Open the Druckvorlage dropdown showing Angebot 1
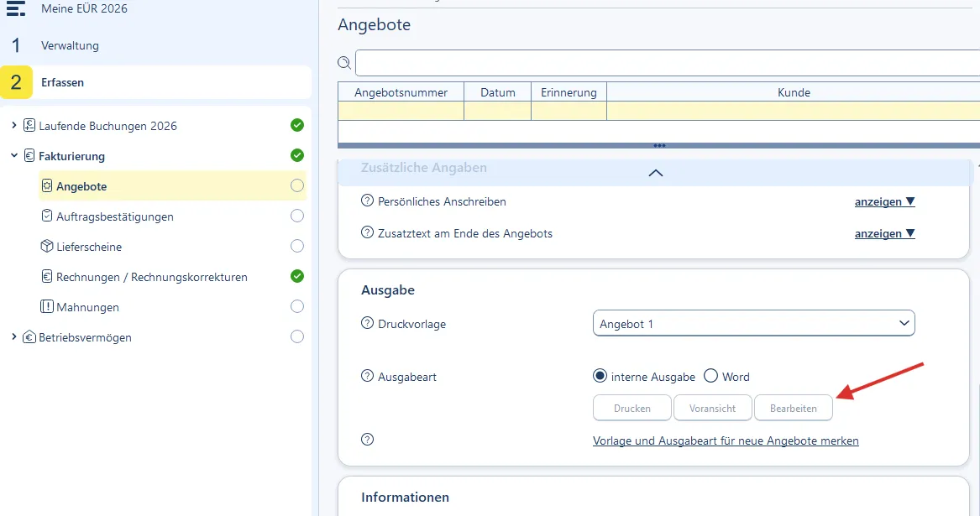The image size is (980, 516). click(754, 324)
